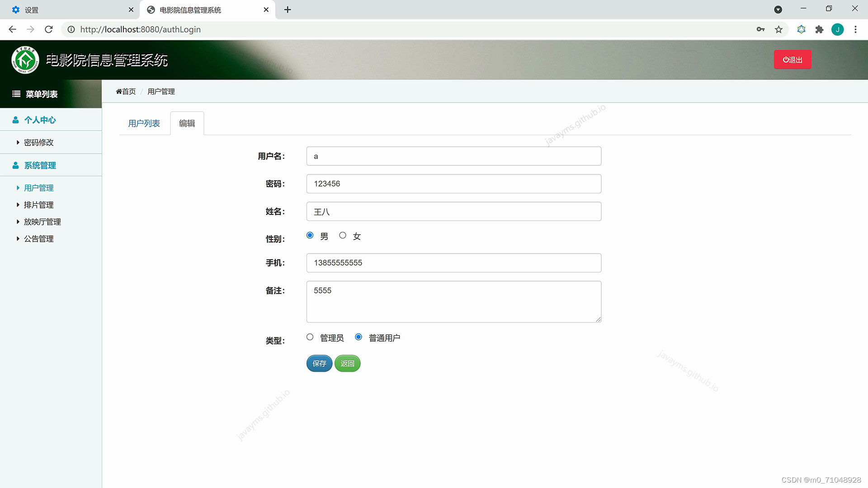
Task: Open the extensions puzzle icon
Action: 819,29
